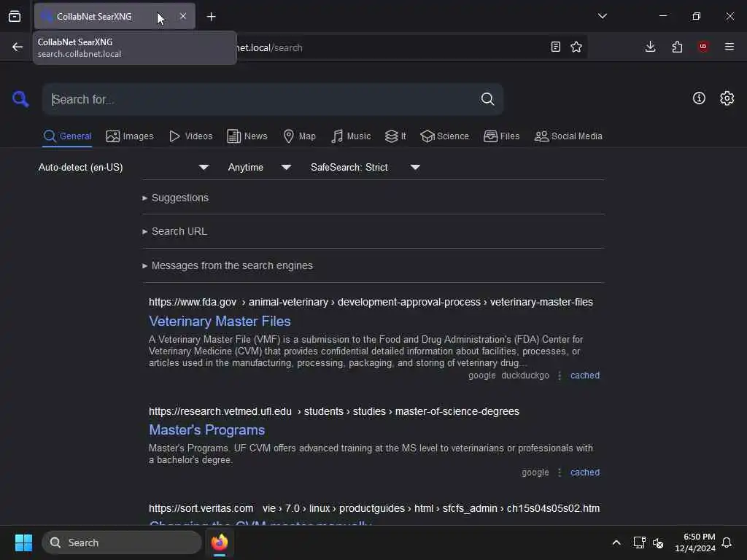Focus the 'Search for...' input field
The image size is (747, 560).
click(x=262, y=99)
